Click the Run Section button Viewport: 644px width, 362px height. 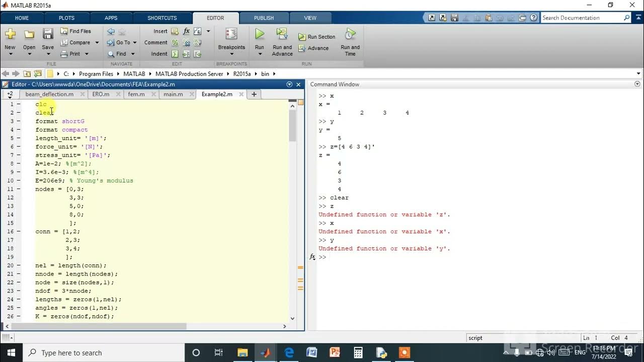(x=316, y=37)
